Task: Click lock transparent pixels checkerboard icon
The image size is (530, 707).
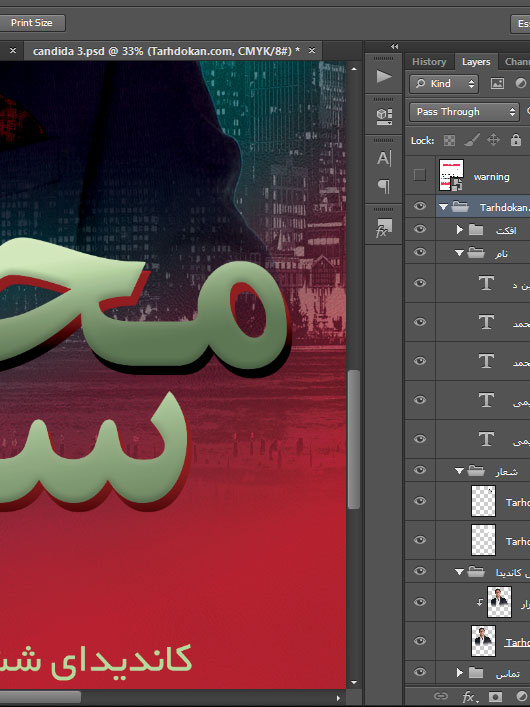Action: [x=449, y=140]
